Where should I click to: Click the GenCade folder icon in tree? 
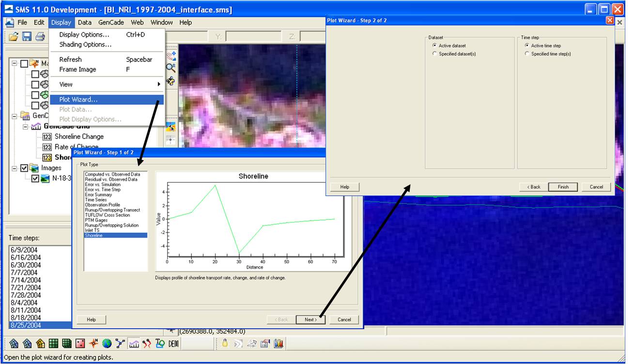pyautogui.click(x=25, y=116)
